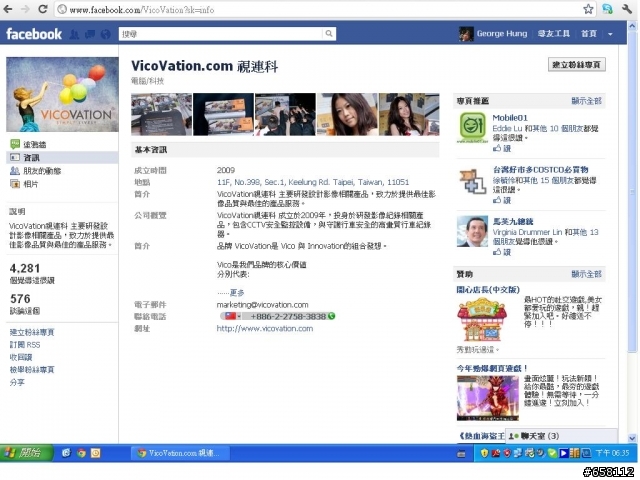The height and width of the screenshot is (480, 640).
Task: Like the Mobile01 page with thumbs-up
Action: click(x=502, y=149)
